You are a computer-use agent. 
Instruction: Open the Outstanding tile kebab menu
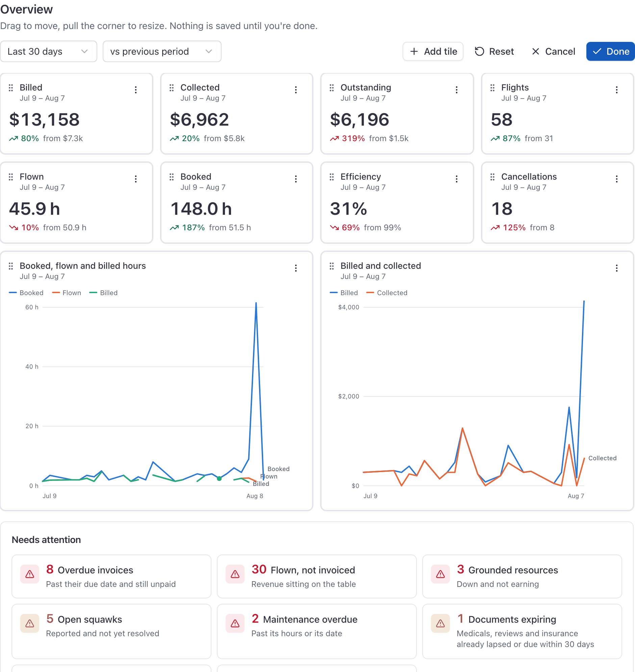457,90
